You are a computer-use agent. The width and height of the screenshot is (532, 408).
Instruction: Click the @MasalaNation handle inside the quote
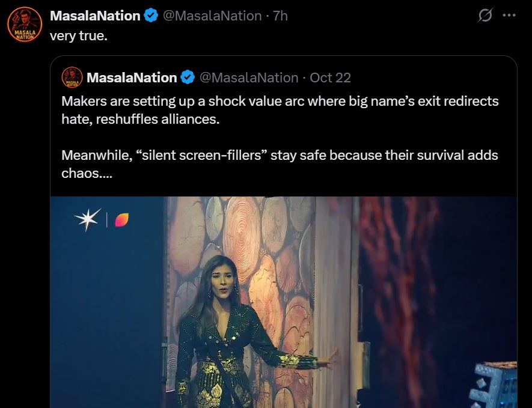248,77
